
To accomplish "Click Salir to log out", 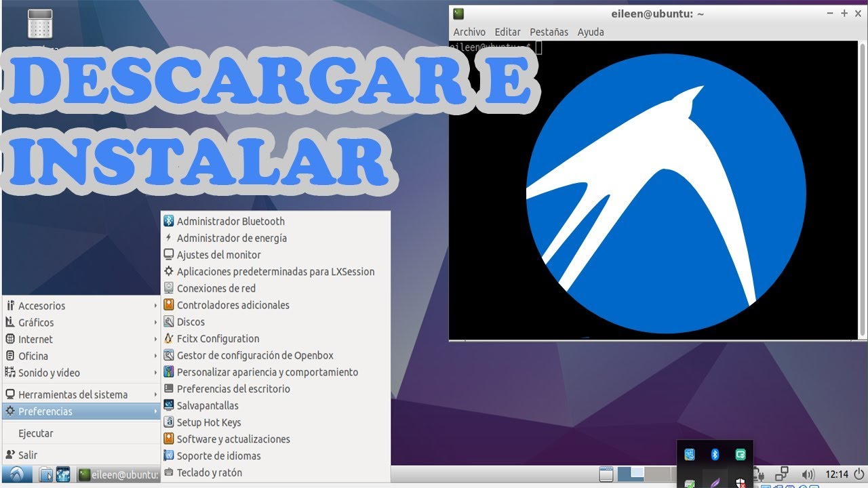I will tap(81, 455).
